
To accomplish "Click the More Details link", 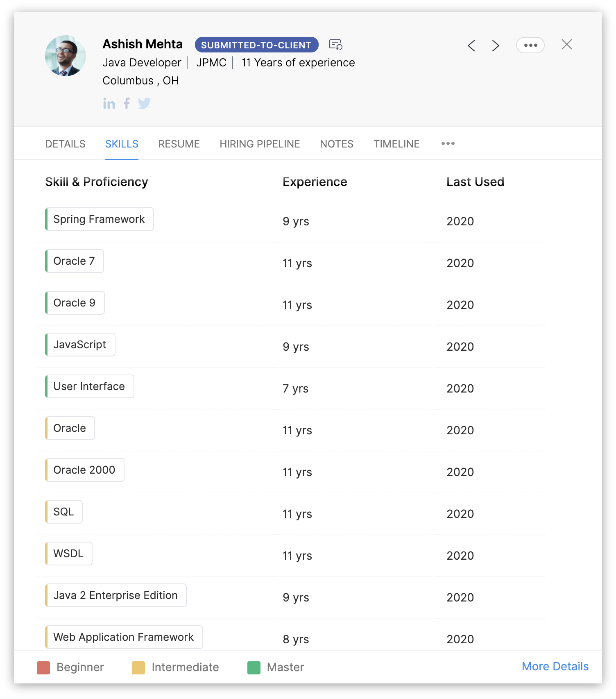I will pyautogui.click(x=555, y=666).
